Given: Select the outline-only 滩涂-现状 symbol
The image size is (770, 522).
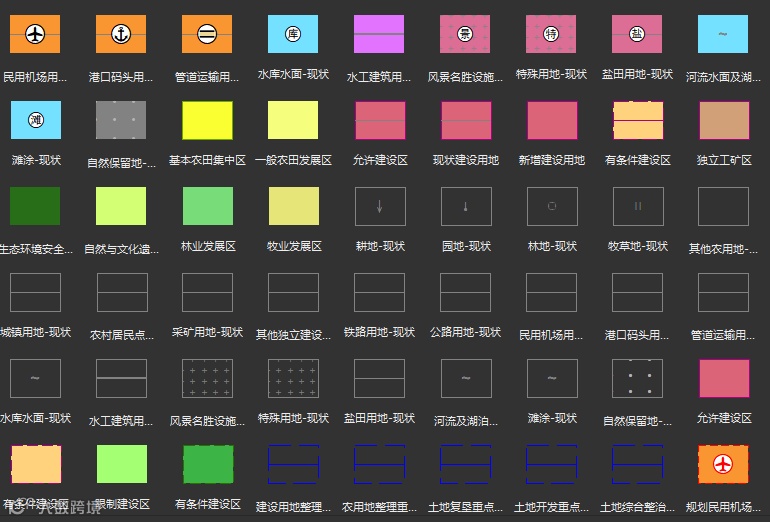Looking at the screenshot, I should (x=552, y=378).
